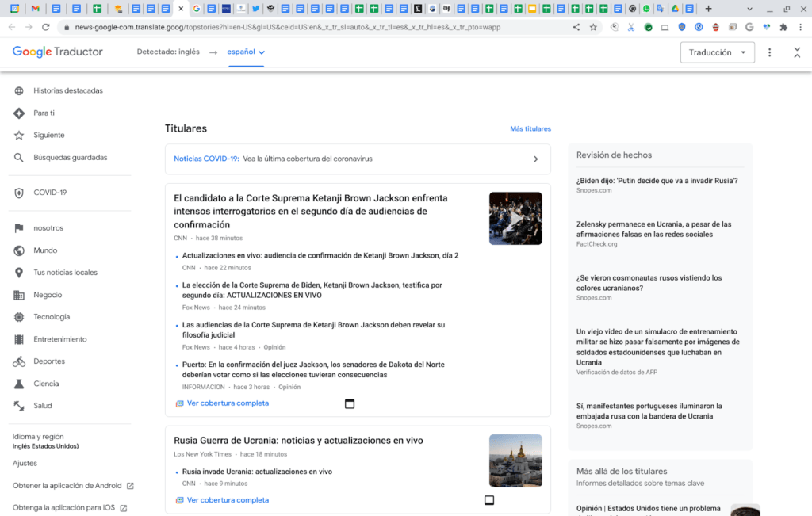Open Fox News 'filosofía judicial' opinion article
Screen dimensions: 812x516
pyautogui.click(x=313, y=330)
